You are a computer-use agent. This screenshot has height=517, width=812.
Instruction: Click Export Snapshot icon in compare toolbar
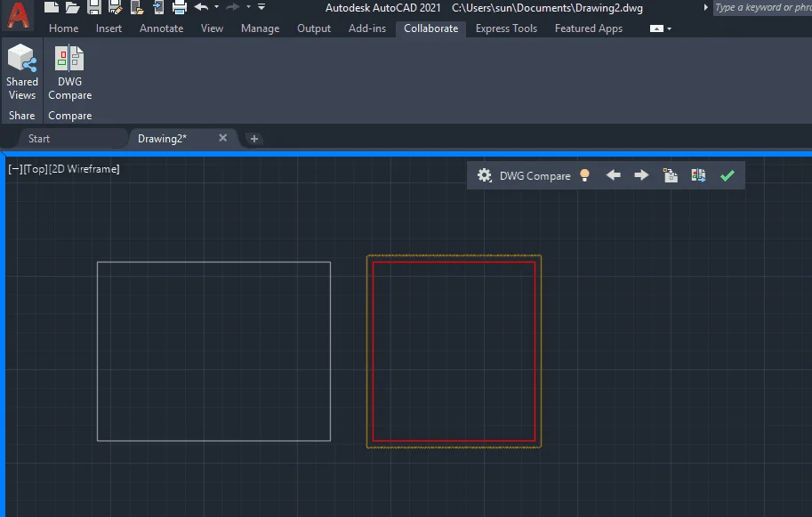tap(698, 175)
